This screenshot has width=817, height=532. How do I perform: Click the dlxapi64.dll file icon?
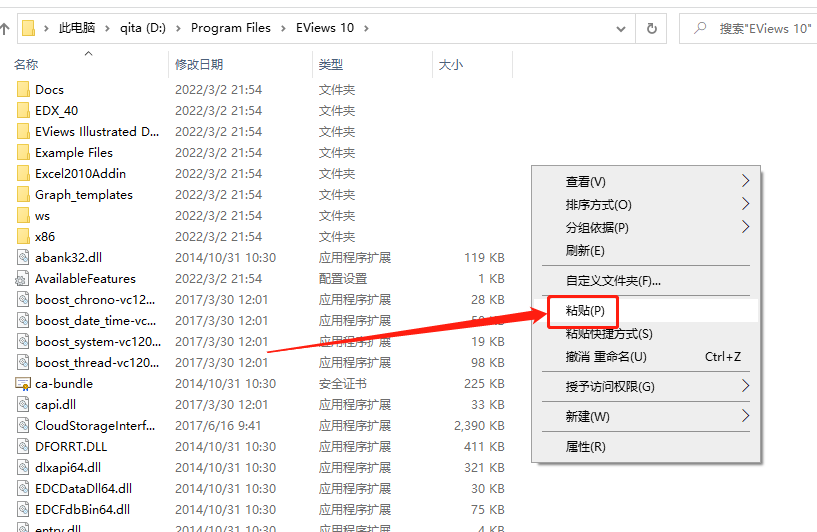(x=23, y=467)
